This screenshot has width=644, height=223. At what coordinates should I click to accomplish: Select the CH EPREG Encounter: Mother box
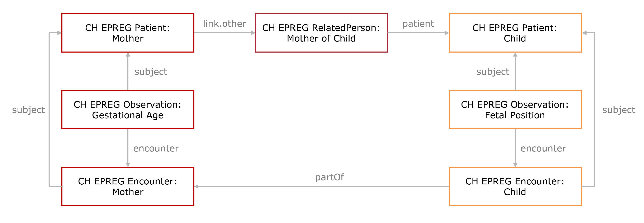tap(128, 186)
